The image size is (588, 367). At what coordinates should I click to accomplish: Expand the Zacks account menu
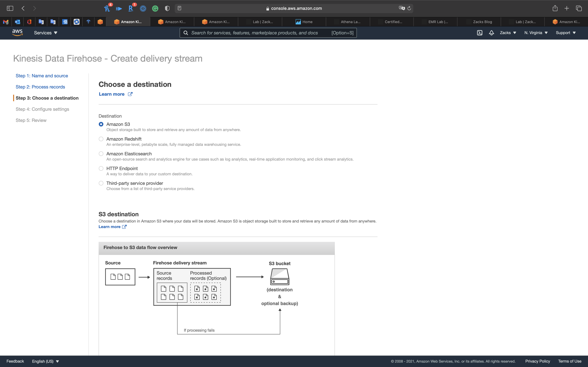pyautogui.click(x=508, y=33)
